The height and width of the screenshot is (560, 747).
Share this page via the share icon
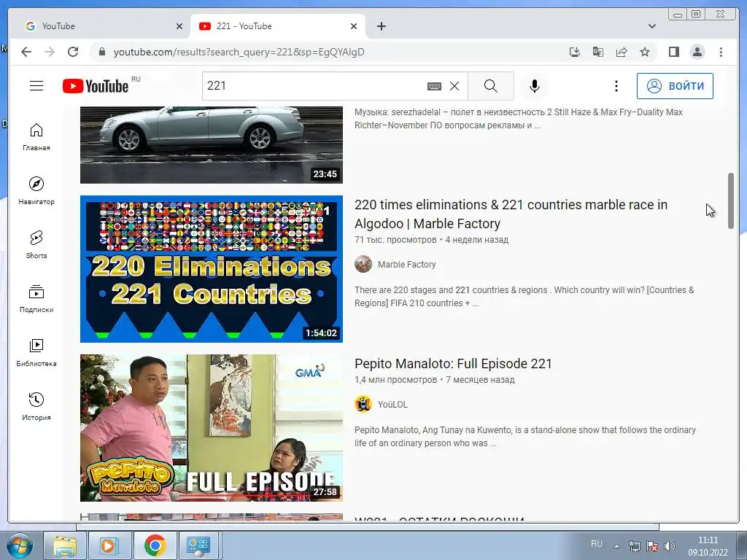622,52
